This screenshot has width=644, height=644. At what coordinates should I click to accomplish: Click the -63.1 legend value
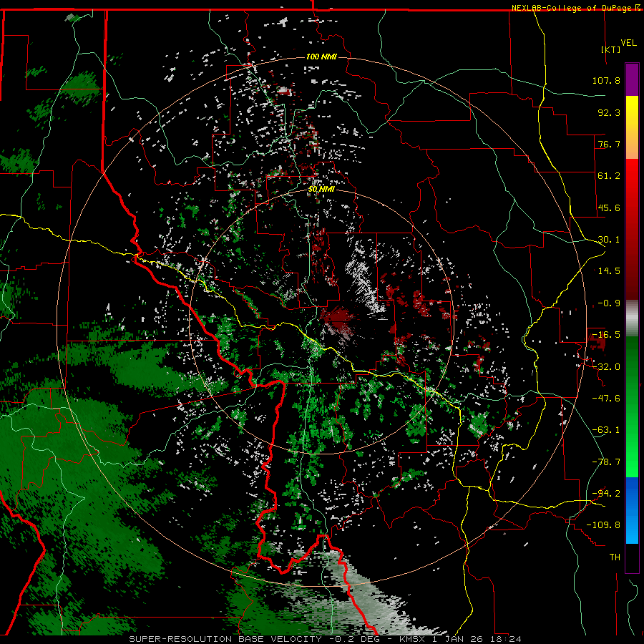point(606,430)
